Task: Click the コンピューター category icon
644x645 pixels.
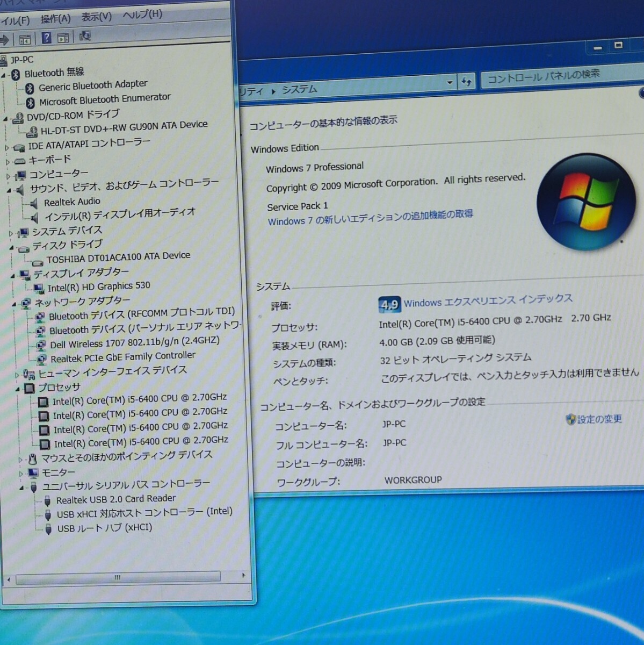Action: pos(21,175)
